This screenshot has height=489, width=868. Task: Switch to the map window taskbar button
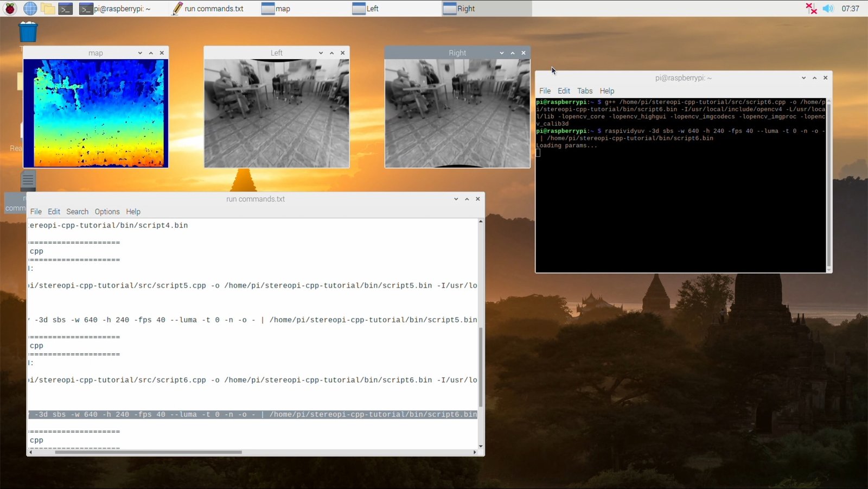click(x=276, y=8)
